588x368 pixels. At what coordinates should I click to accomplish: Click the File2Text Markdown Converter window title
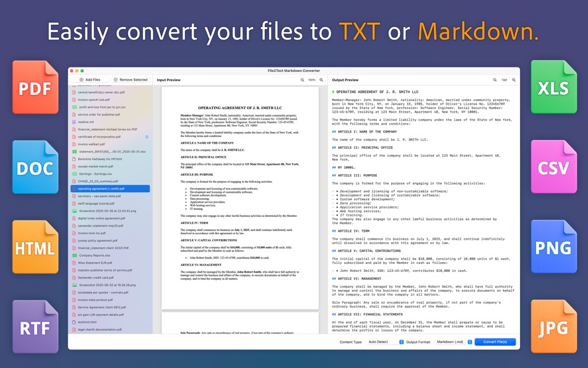[294, 71]
